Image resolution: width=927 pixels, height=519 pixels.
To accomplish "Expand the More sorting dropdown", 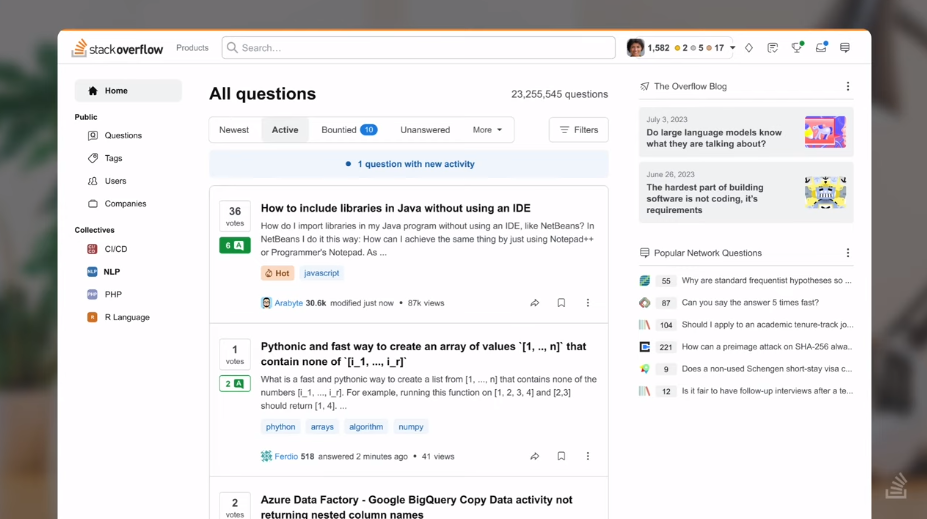I will pos(487,129).
